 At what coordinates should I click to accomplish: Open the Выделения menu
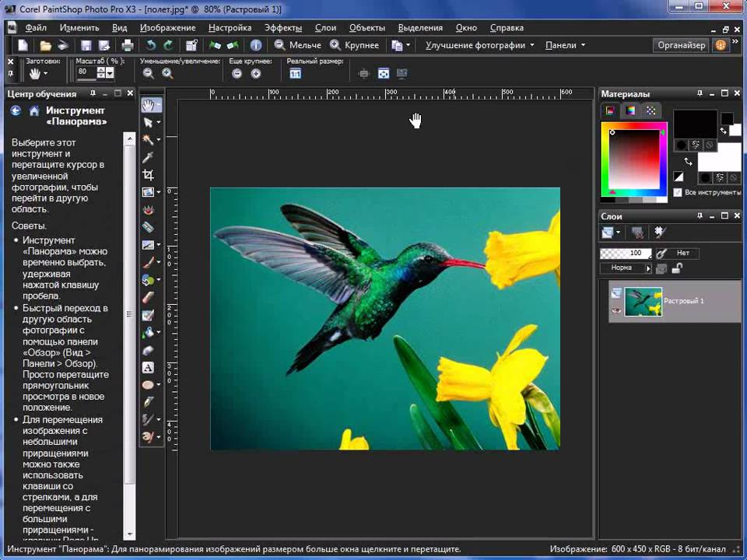click(420, 28)
